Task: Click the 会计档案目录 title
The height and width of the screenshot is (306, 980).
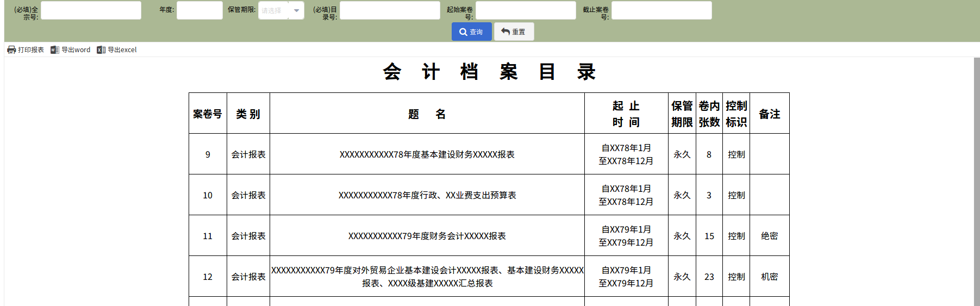Action: click(489, 72)
